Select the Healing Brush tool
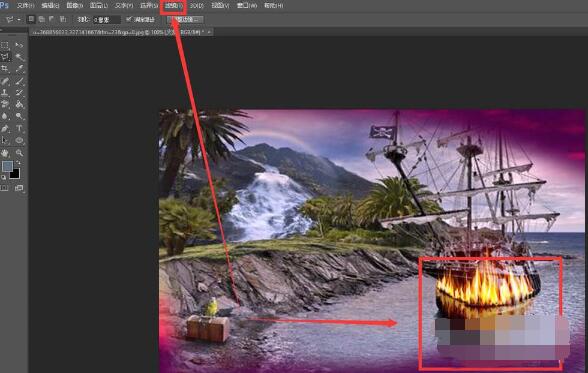 pyautogui.click(x=5, y=81)
